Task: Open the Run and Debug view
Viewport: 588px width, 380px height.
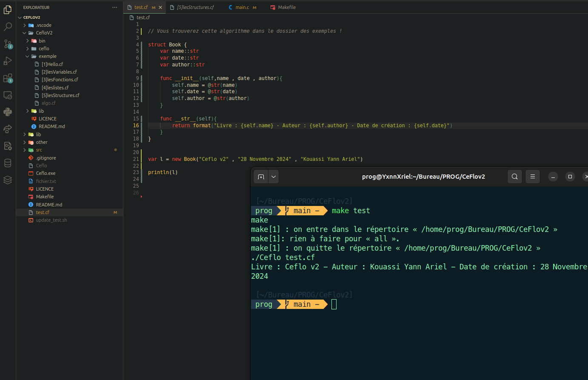Action: [8, 61]
